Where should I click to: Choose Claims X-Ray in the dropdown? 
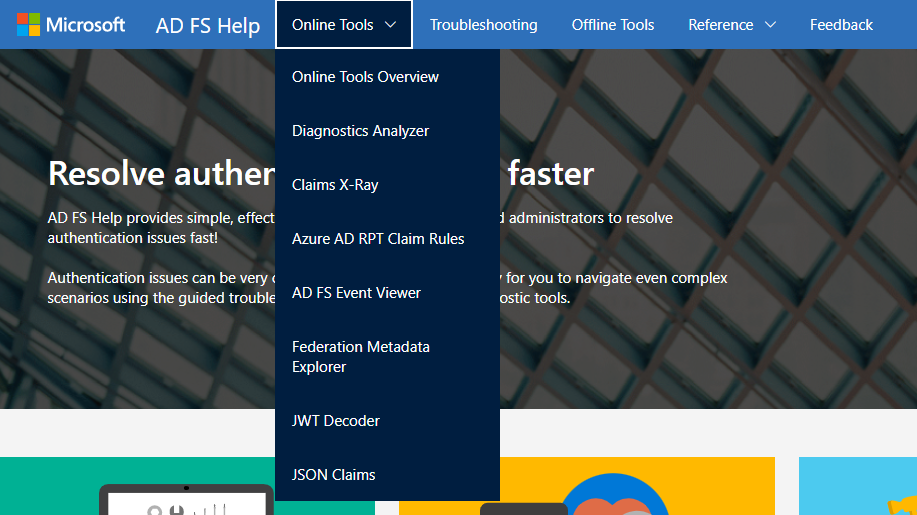click(x=335, y=185)
